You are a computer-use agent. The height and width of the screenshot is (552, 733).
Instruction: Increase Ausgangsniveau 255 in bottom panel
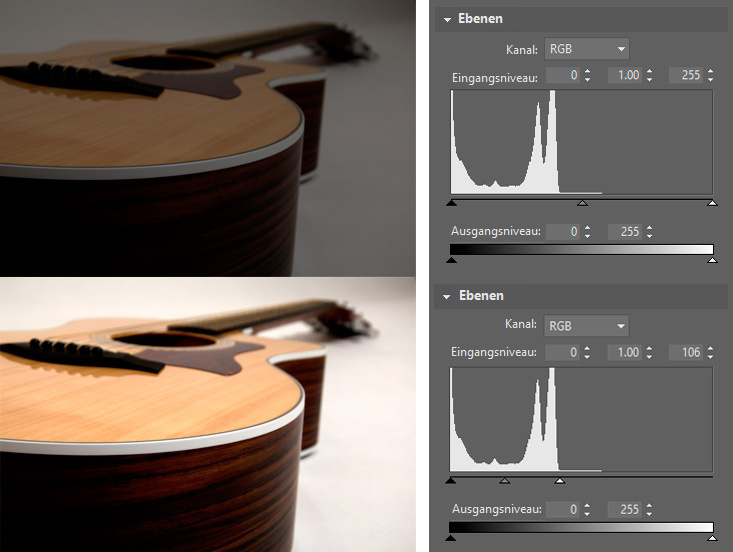click(x=649, y=505)
